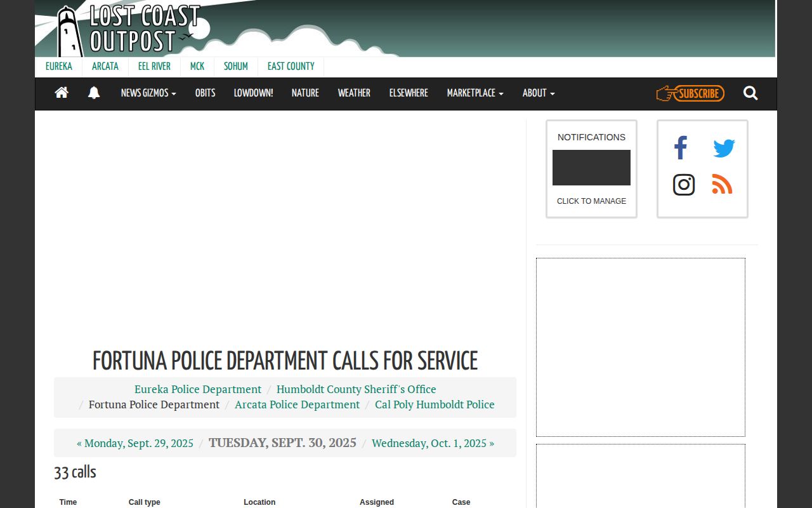This screenshot has width=812, height=508.
Task: Open the Weather menu item
Action: pyautogui.click(x=354, y=93)
